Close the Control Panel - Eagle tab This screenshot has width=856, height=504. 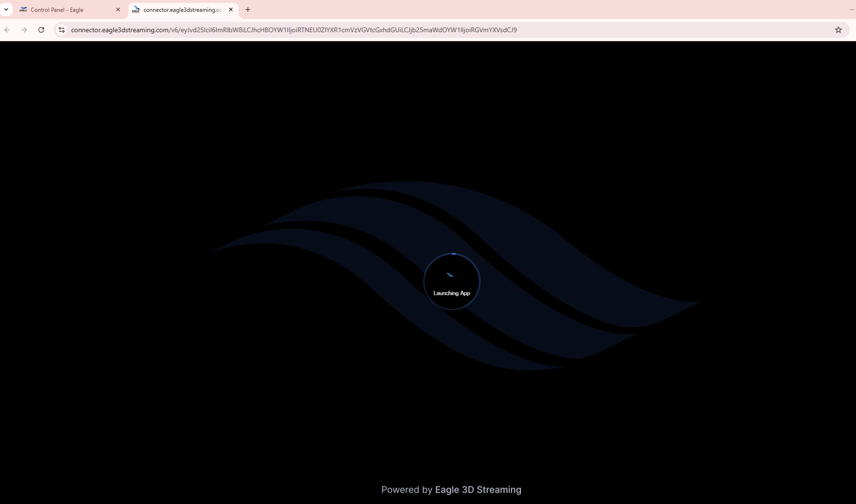[118, 9]
